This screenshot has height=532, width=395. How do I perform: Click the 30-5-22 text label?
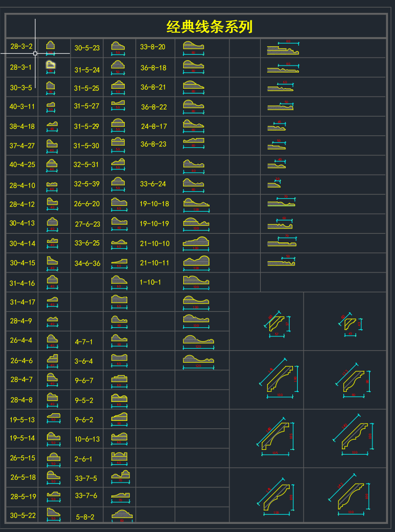(23, 515)
